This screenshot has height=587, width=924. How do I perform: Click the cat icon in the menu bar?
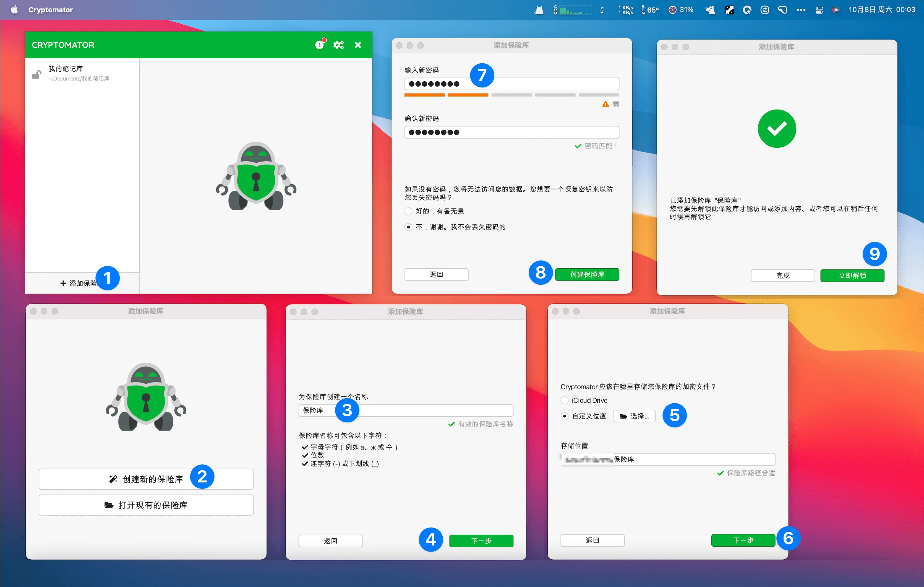(x=539, y=10)
